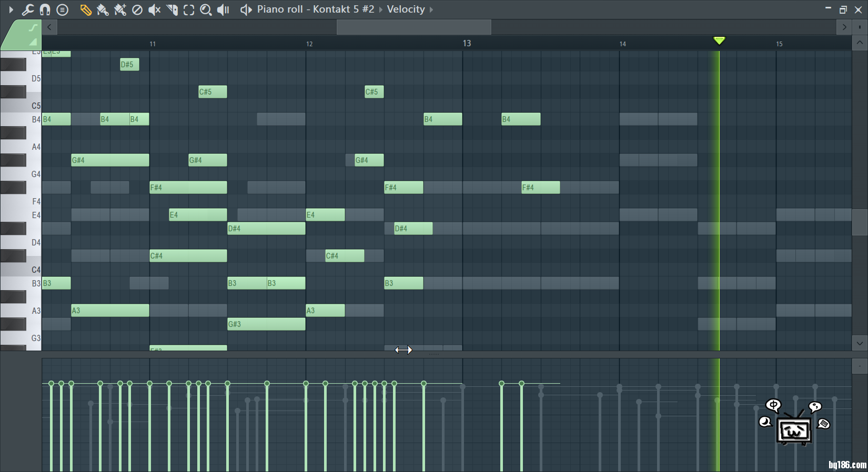Viewport: 868px width, 472px height.
Task: Select the Paint drum sequence tool
Action: pos(120,9)
